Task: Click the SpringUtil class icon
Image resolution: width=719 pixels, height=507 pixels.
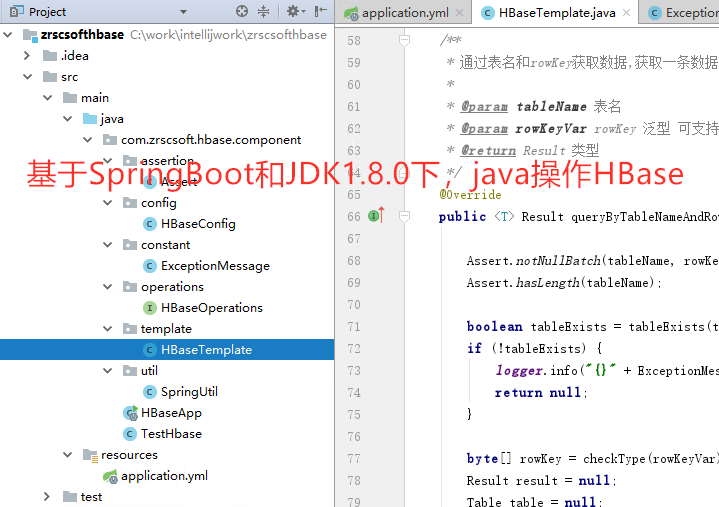Action: 149,392
